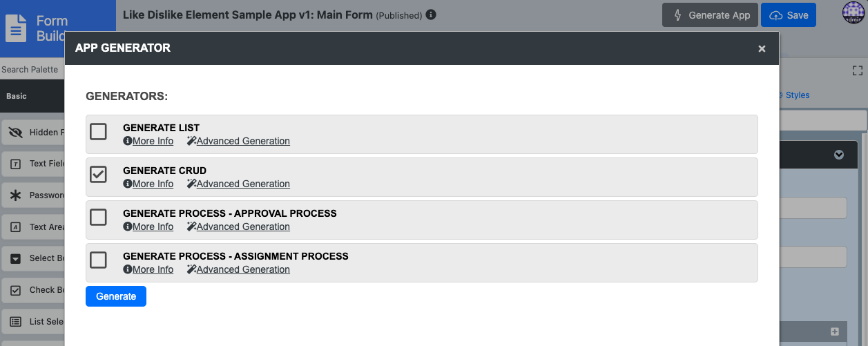Click the Form Builder logo icon
Screen dimensions: 868x346
(x=16, y=28)
